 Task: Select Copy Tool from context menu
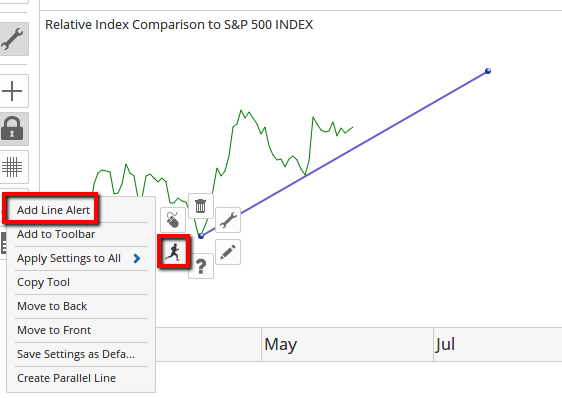pyautogui.click(x=43, y=283)
